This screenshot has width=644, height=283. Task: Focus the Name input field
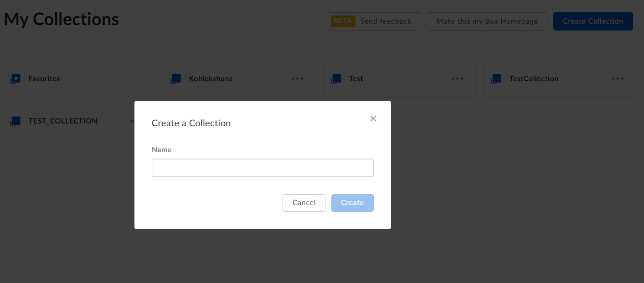pos(263,168)
